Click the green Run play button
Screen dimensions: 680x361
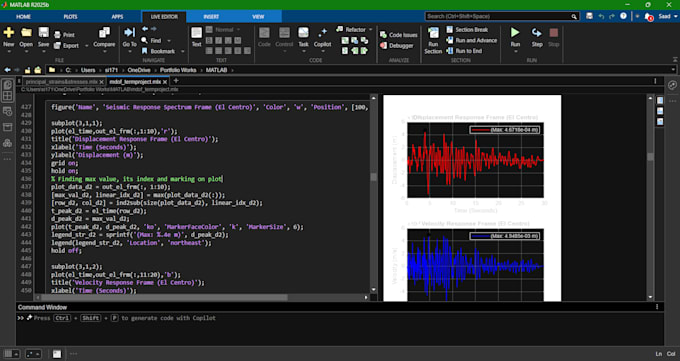pyautogui.click(x=515, y=33)
